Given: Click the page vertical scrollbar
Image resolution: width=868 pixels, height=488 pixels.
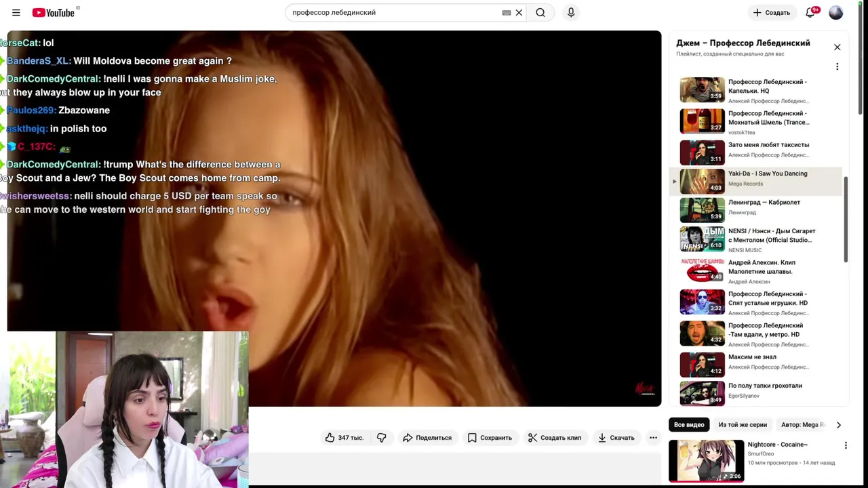Looking at the screenshot, I should (861, 60).
